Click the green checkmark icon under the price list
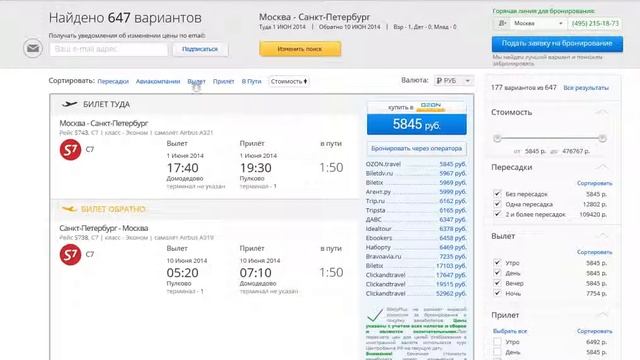640x360 pixels. (374, 315)
